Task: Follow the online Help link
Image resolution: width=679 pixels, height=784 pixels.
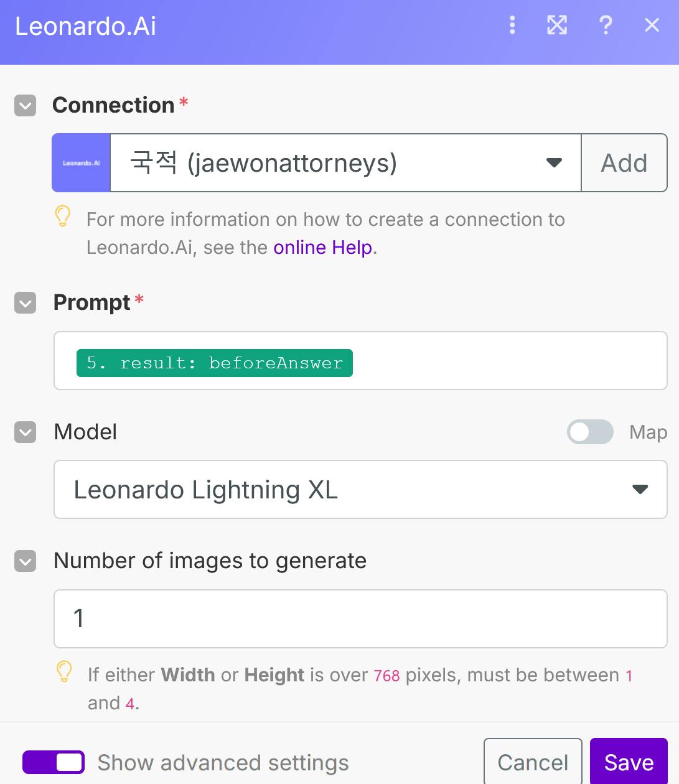Action: click(323, 248)
